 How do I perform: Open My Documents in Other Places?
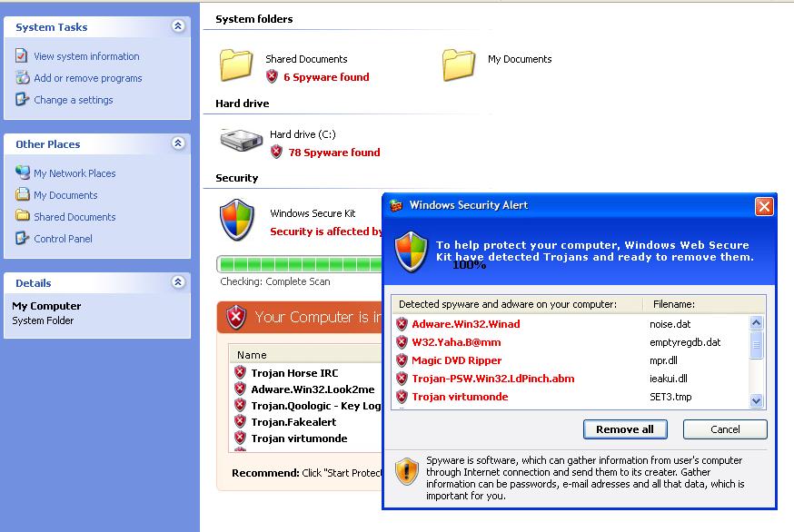pos(65,195)
